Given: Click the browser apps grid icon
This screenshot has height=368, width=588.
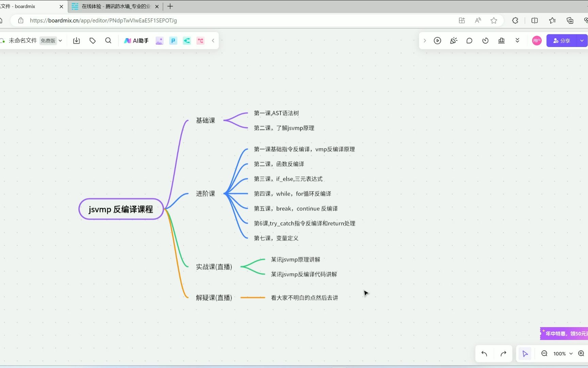Looking at the screenshot, I should [x=462, y=20].
